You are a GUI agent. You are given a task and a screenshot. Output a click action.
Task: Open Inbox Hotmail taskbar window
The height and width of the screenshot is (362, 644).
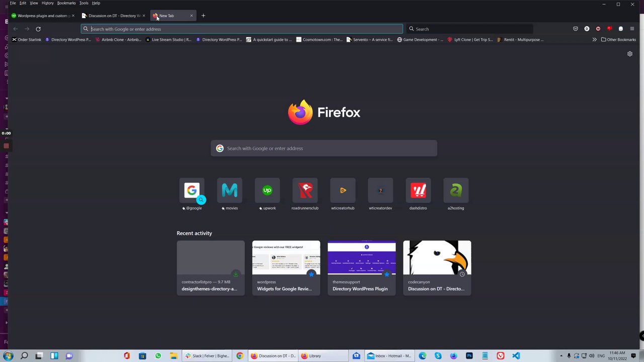389,355
